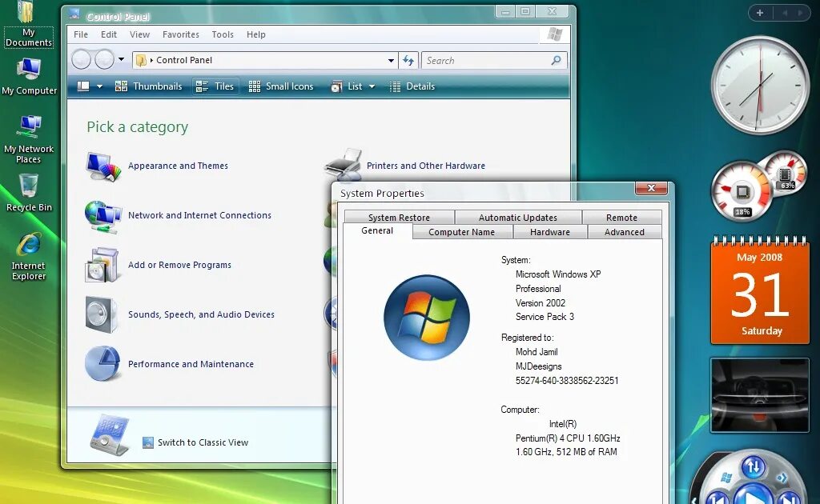Switch to Tiles view

(x=215, y=86)
